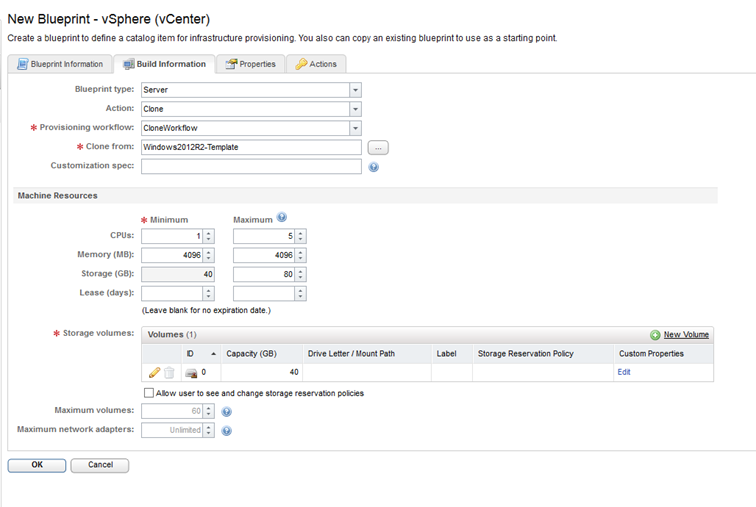This screenshot has height=507, width=756.
Task: Click the Clone from text field
Action: (251, 147)
